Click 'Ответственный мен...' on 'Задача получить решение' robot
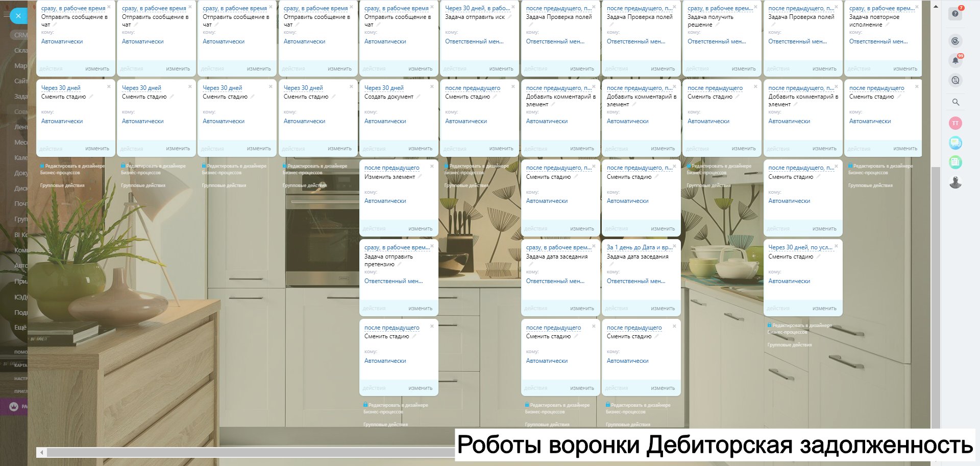This screenshot has width=980, height=466. (717, 41)
